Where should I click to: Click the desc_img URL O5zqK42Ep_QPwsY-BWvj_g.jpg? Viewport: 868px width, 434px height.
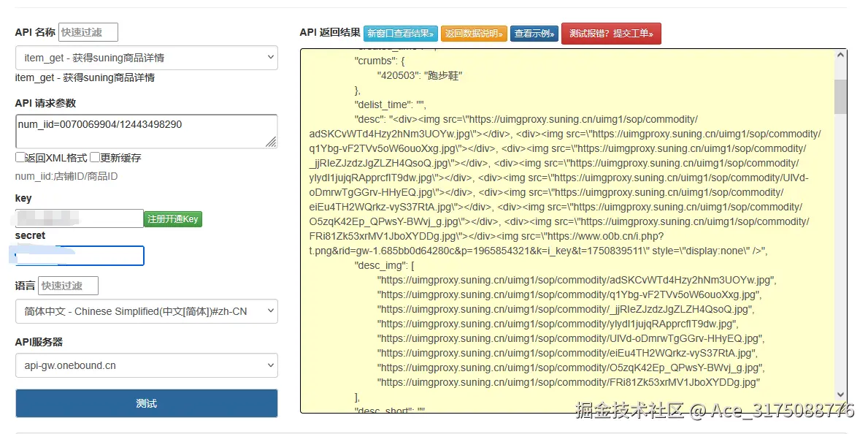pyautogui.click(x=571, y=368)
